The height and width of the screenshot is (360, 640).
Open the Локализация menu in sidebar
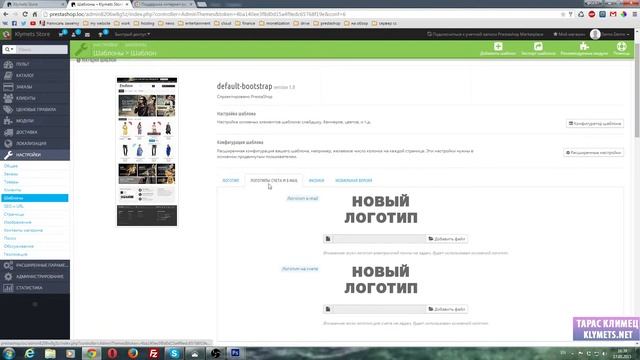(x=35, y=144)
